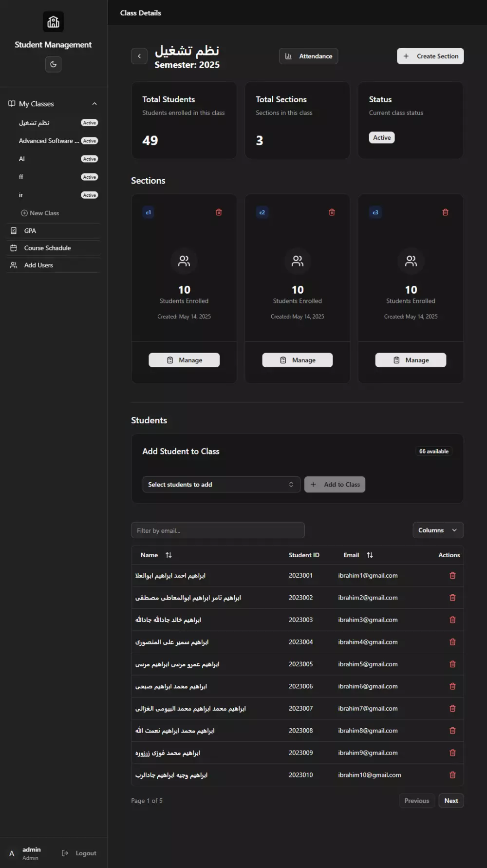The width and height of the screenshot is (487, 868).
Task: Click the Total Sections value 3
Action: coord(260,141)
